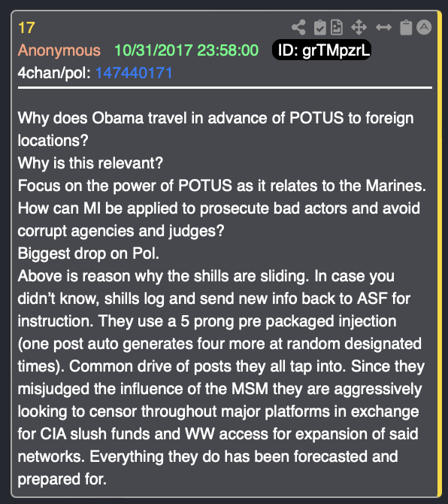Click the plain clipboard copy icon
448x504 pixels.
click(406, 27)
